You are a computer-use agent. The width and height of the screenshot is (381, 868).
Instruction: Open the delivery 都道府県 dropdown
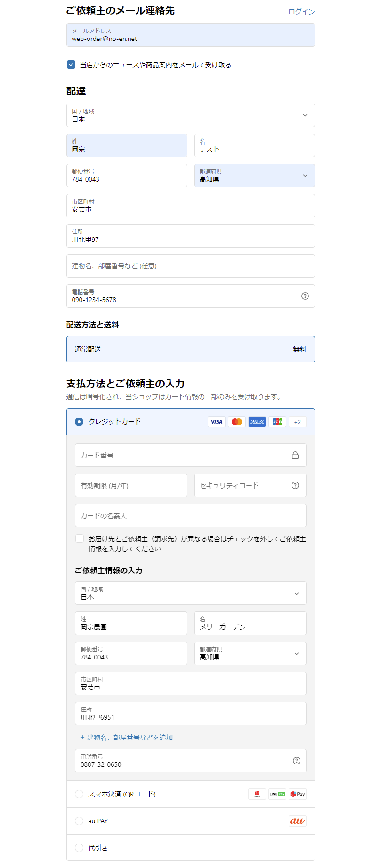254,176
